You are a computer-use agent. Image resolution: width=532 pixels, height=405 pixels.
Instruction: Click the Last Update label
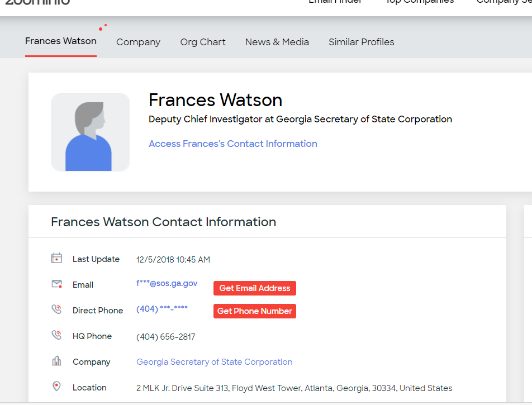pyautogui.click(x=96, y=259)
